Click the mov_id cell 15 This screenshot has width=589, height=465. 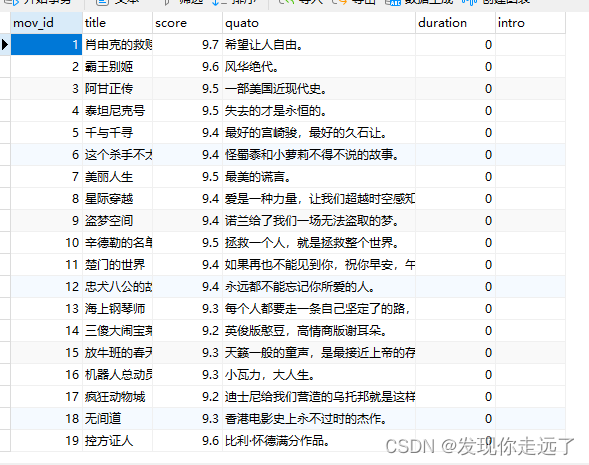[47, 353]
